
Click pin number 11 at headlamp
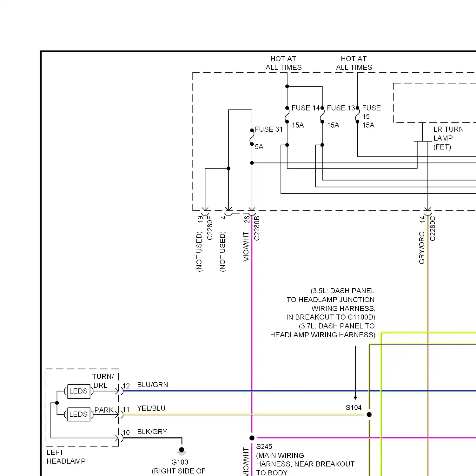[x=126, y=409]
